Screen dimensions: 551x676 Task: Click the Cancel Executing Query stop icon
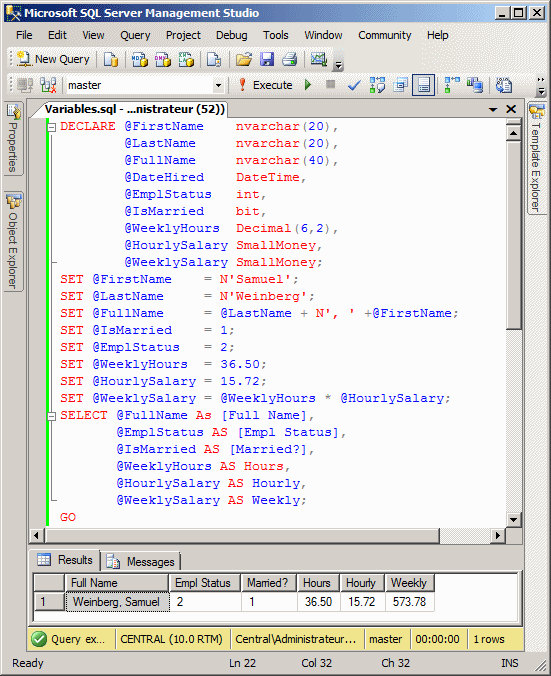(331, 84)
